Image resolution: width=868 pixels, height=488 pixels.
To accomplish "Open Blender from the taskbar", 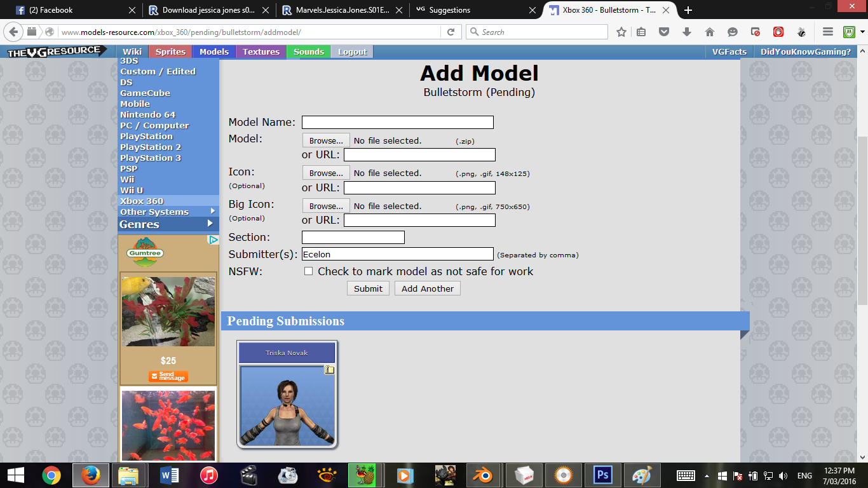I will pos(484,475).
